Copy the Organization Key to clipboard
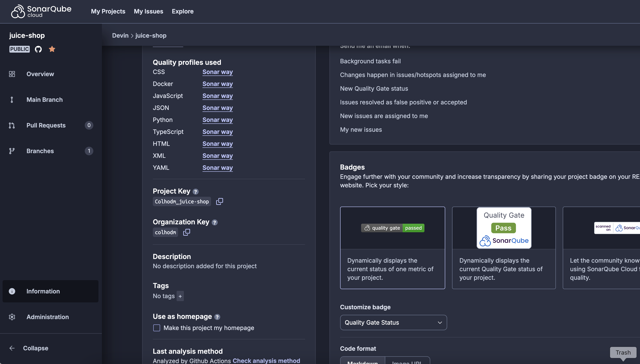The image size is (640, 364). click(186, 232)
